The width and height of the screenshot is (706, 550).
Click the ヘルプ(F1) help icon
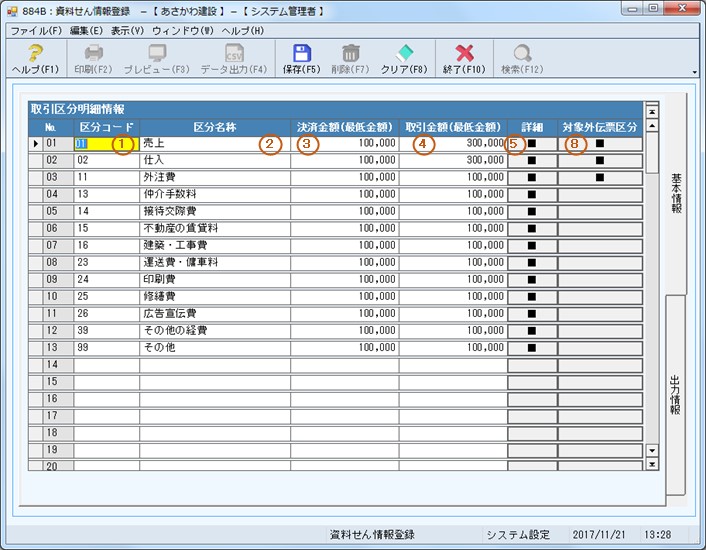point(35,54)
